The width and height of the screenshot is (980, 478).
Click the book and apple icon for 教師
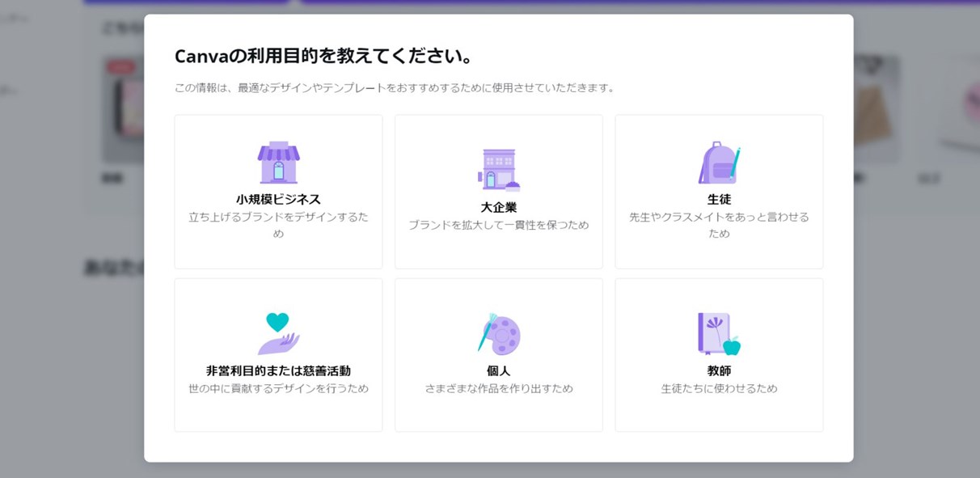tap(719, 333)
